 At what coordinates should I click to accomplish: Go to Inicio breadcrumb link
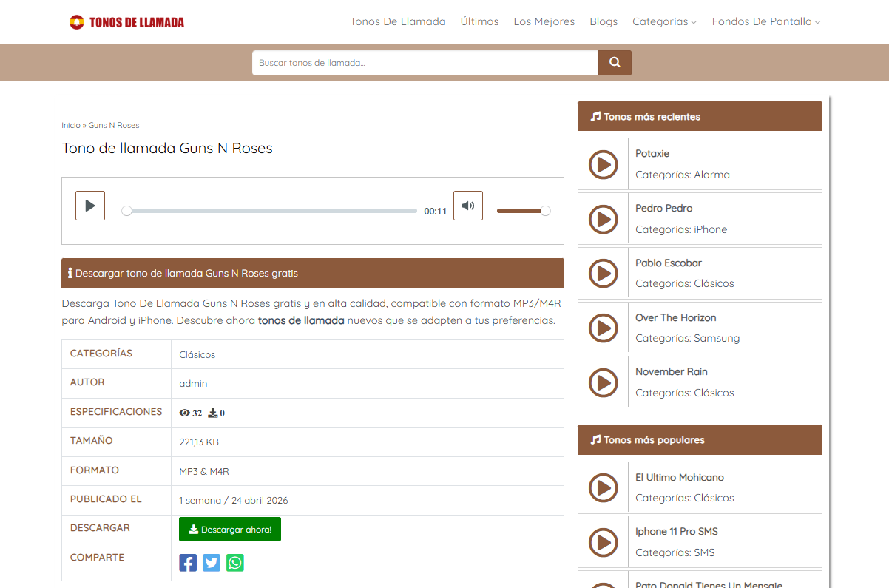click(71, 125)
